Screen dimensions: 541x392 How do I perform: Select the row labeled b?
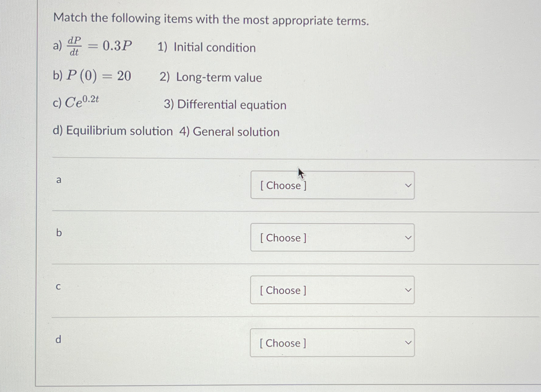point(58,233)
